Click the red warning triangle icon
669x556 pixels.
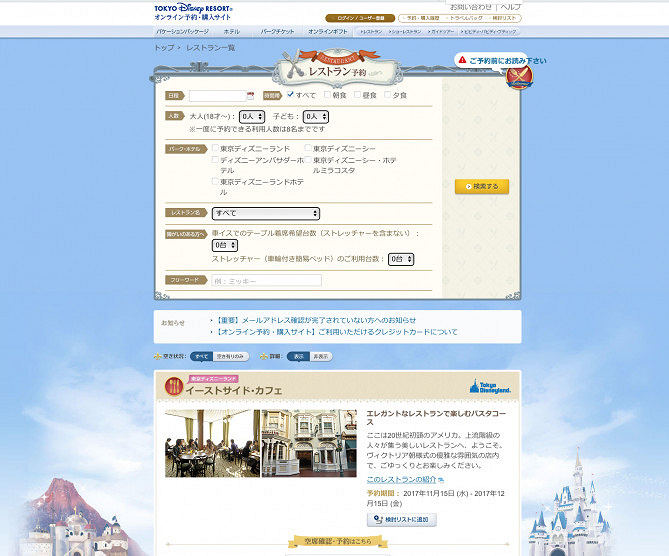462,60
